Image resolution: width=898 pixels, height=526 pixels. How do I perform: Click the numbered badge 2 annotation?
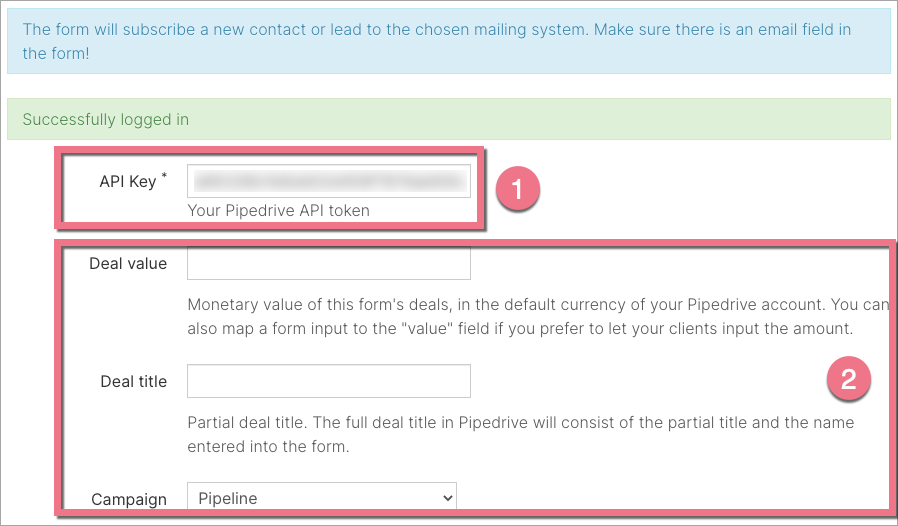[x=849, y=380]
